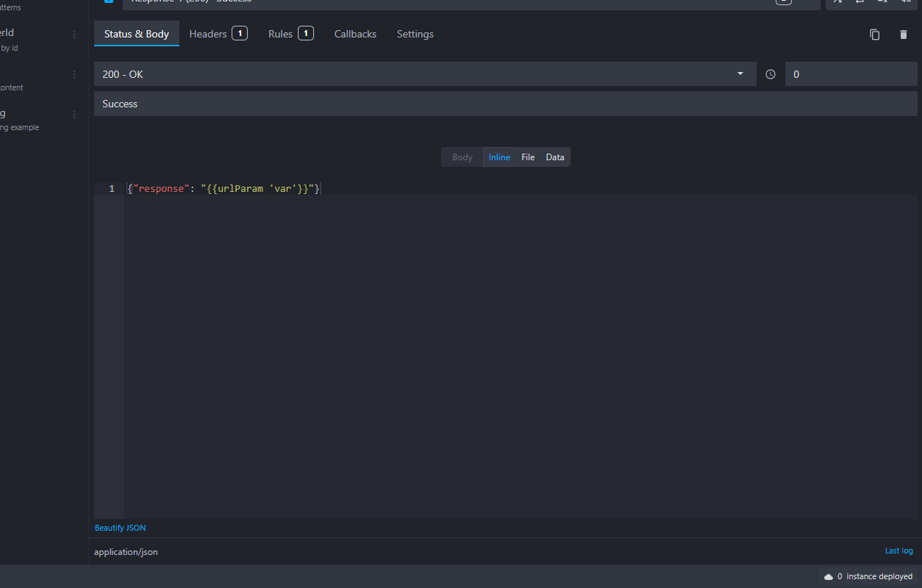Switch to the Headers tab
Image resolution: width=922 pixels, height=588 pixels.
tap(208, 34)
